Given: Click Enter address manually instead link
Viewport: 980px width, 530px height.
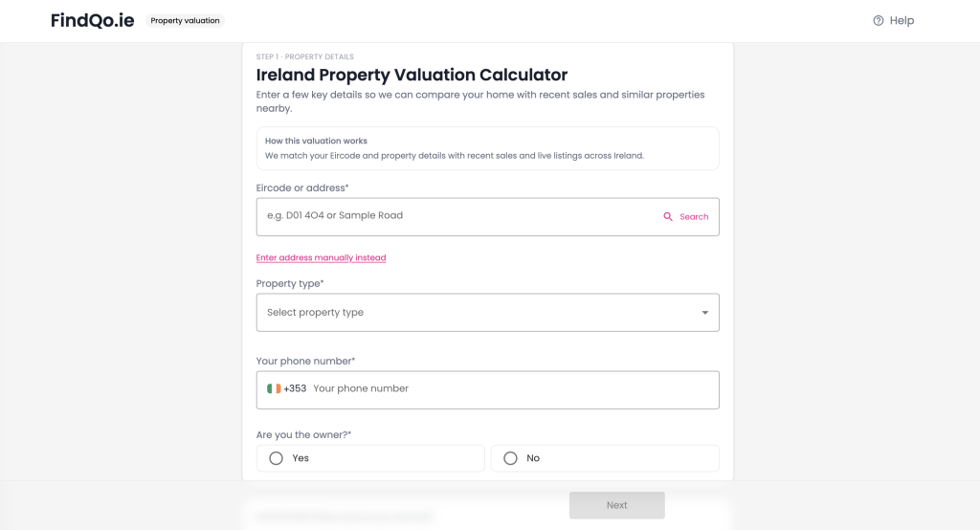Looking at the screenshot, I should click(321, 258).
